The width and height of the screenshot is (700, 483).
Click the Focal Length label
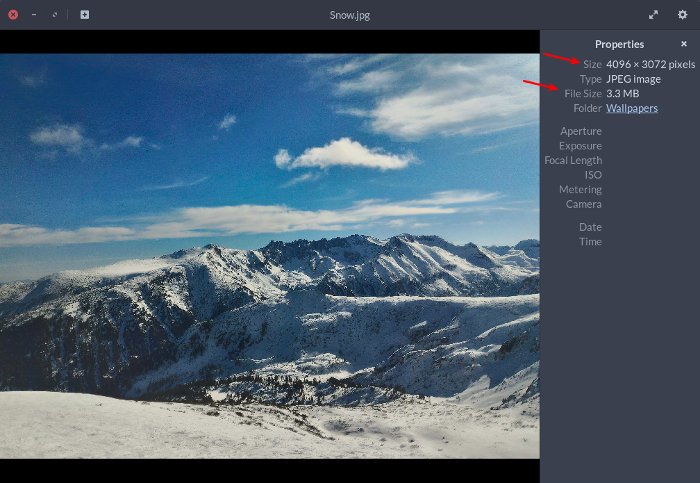pyautogui.click(x=573, y=160)
